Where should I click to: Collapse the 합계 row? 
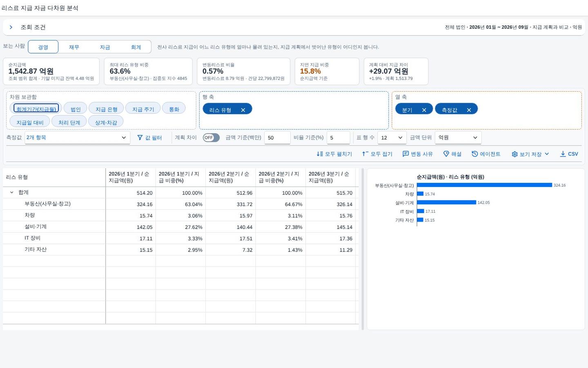click(x=12, y=193)
